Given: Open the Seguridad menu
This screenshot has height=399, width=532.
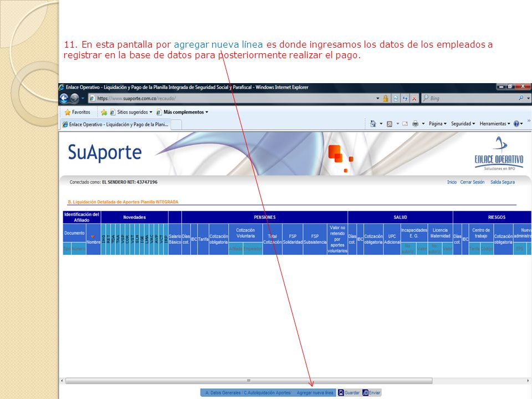Looking at the screenshot, I should coord(463,124).
